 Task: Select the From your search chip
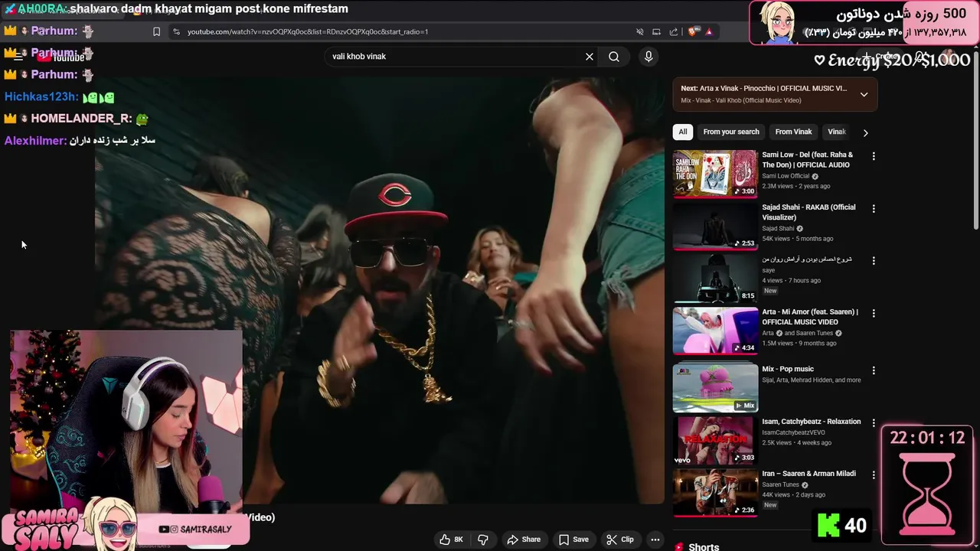point(731,132)
